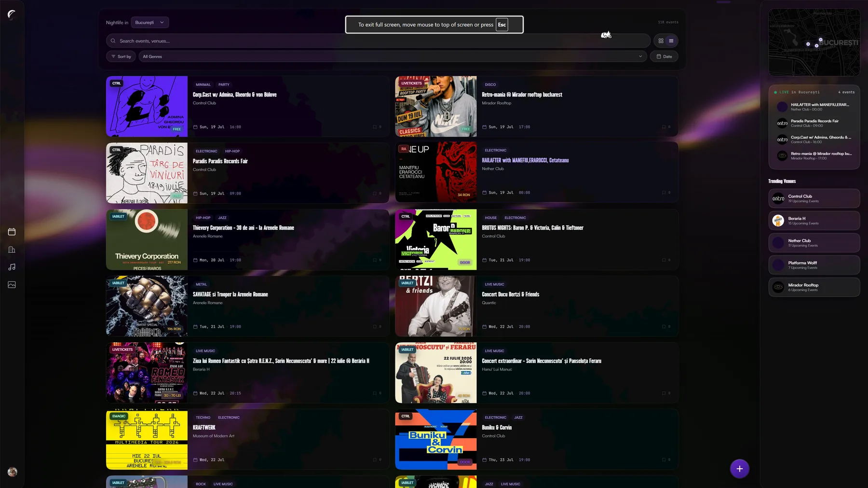Open the BRUTUS NIGHTS event title
The image size is (868, 488).
pos(532,228)
